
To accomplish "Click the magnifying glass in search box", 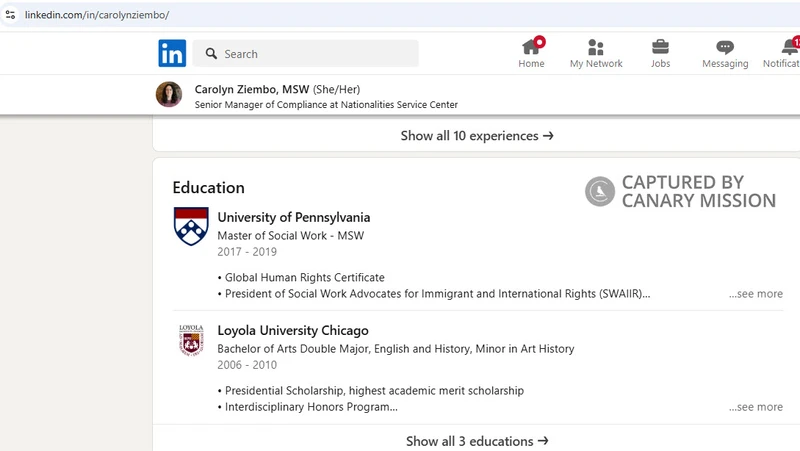I will [212, 54].
